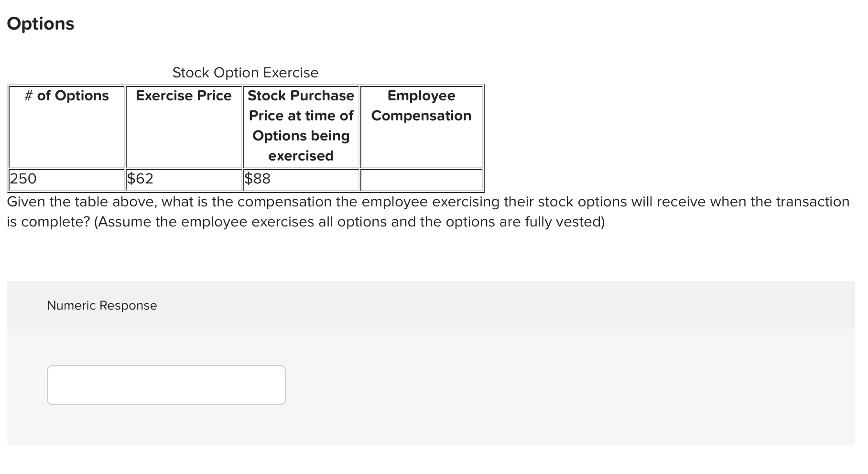Click the Numeric Response input field
Screen dimensions: 868x474
[x=166, y=385]
